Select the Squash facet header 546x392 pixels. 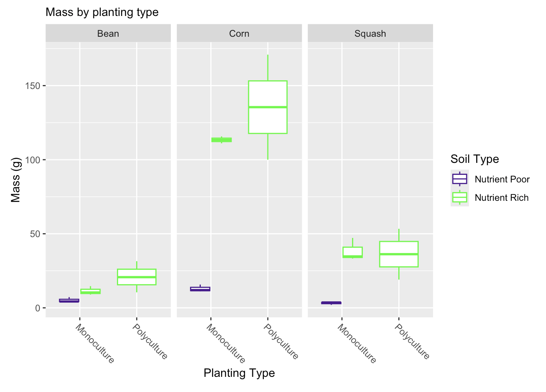coord(370,33)
